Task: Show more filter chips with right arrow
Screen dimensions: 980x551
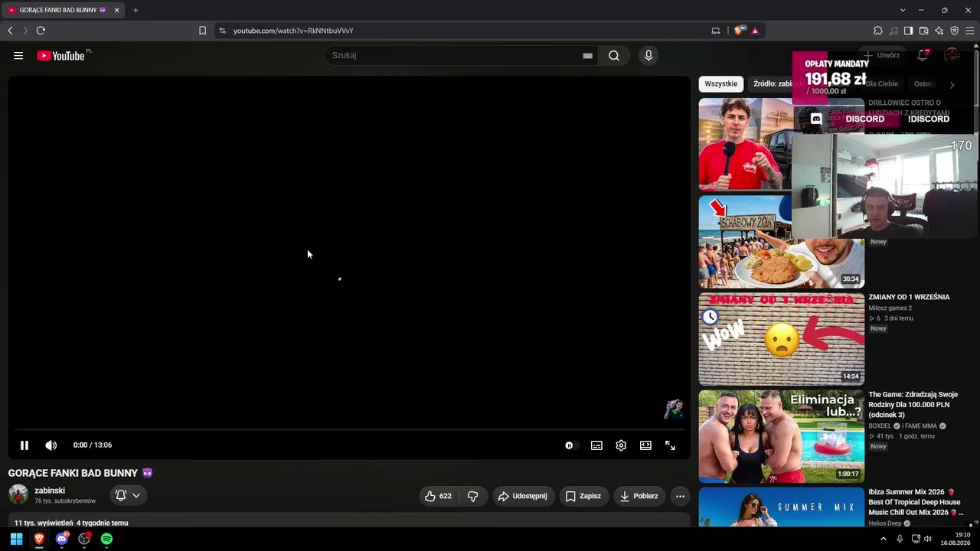Action: (x=952, y=85)
